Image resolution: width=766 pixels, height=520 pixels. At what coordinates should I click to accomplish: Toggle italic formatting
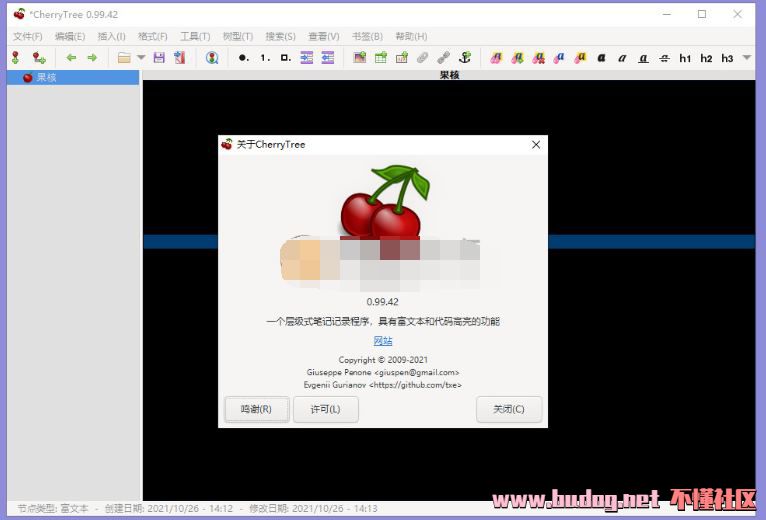pyautogui.click(x=622, y=58)
